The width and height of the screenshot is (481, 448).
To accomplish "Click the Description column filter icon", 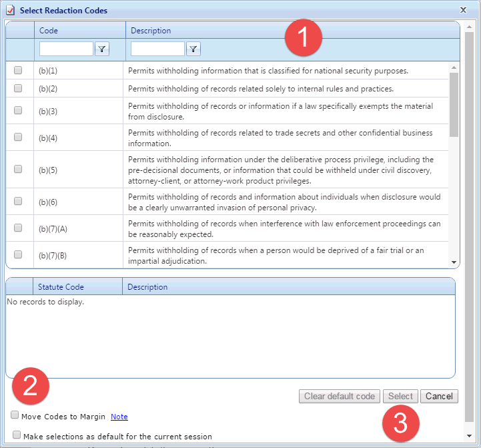I will (193, 49).
